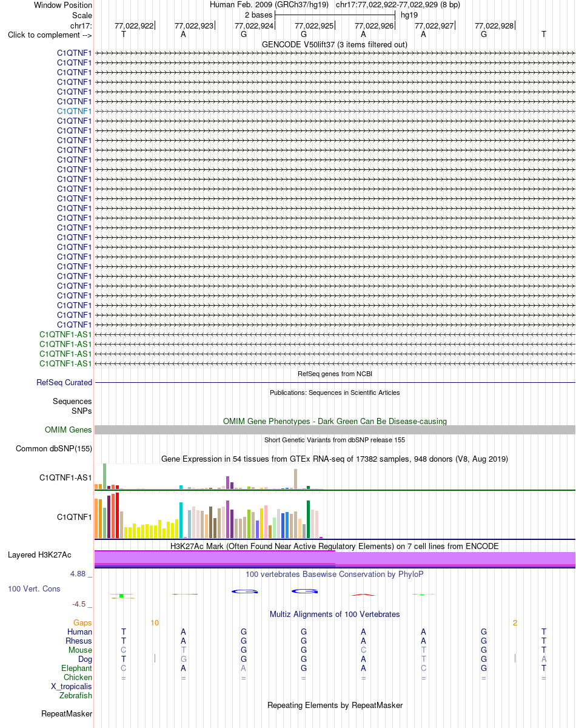
Task: Click the dark green bar in the C1QTNF1 expression chart
Action: 309,519
